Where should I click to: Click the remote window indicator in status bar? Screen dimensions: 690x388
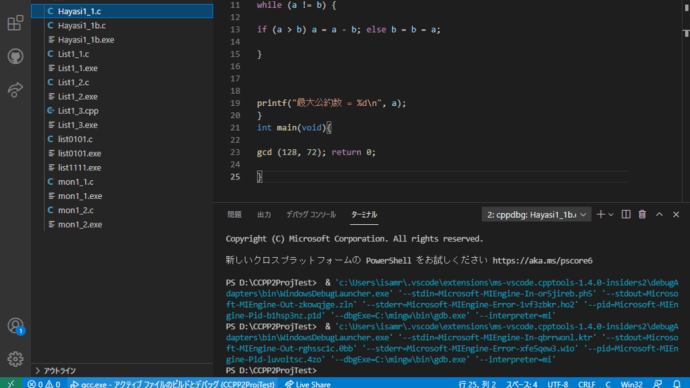pos(11,384)
